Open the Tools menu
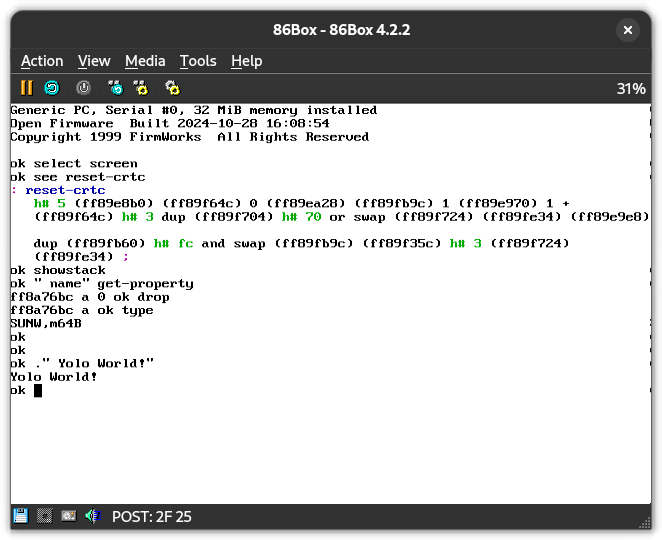This screenshot has width=662, height=540. (x=198, y=61)
